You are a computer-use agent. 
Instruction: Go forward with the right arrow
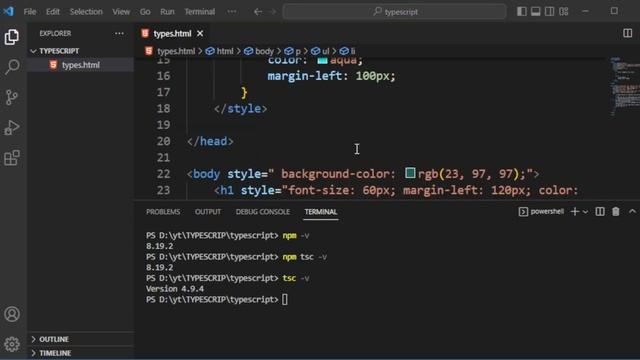(x=273, y=12)
